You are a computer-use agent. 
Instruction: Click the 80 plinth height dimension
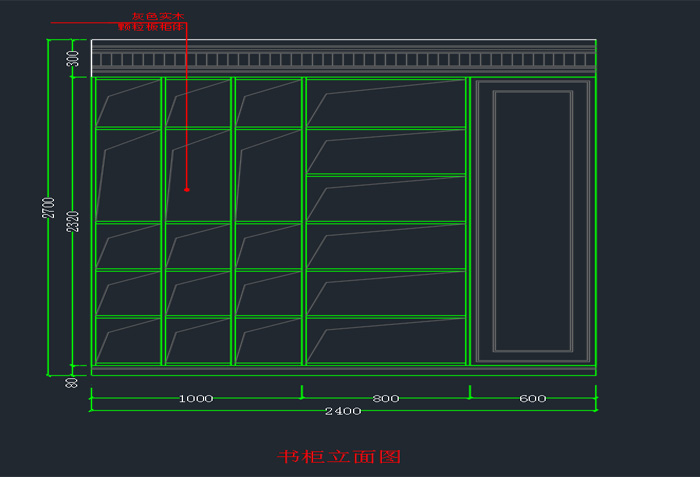pos(73,381)
